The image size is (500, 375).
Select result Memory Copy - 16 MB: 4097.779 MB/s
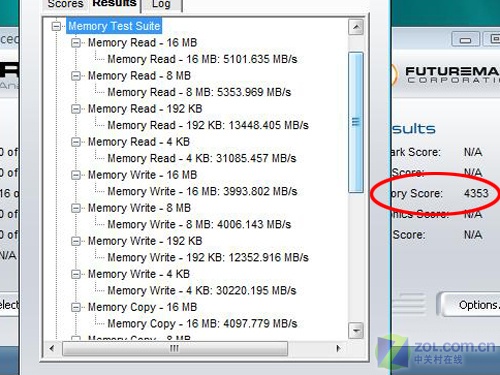coord(202,324)
